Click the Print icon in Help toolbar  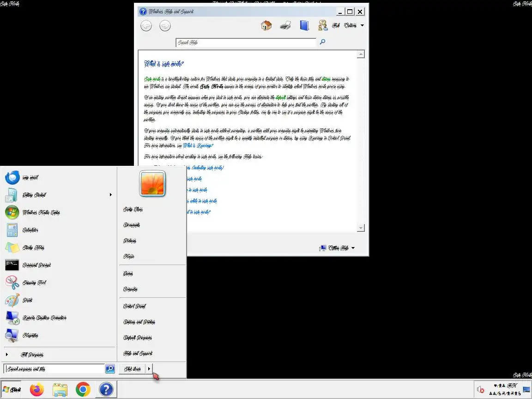click(x=285, y=25)
